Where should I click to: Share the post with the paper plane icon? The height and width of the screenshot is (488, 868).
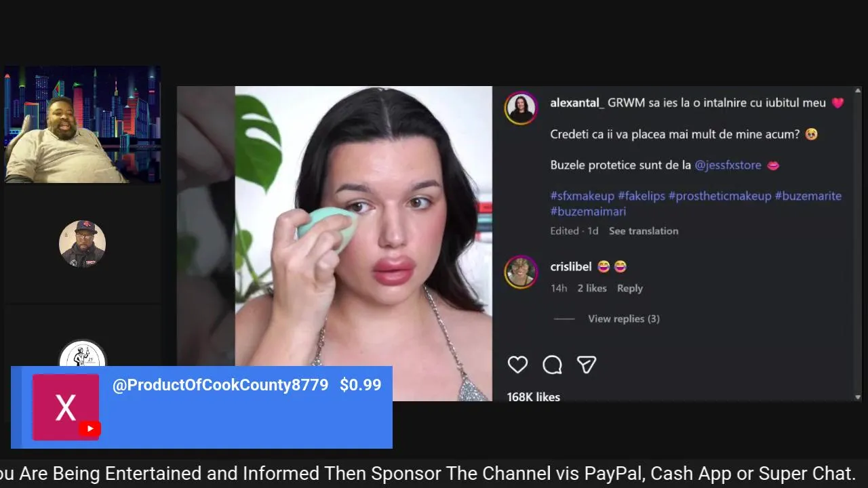(x=587, y=365)
